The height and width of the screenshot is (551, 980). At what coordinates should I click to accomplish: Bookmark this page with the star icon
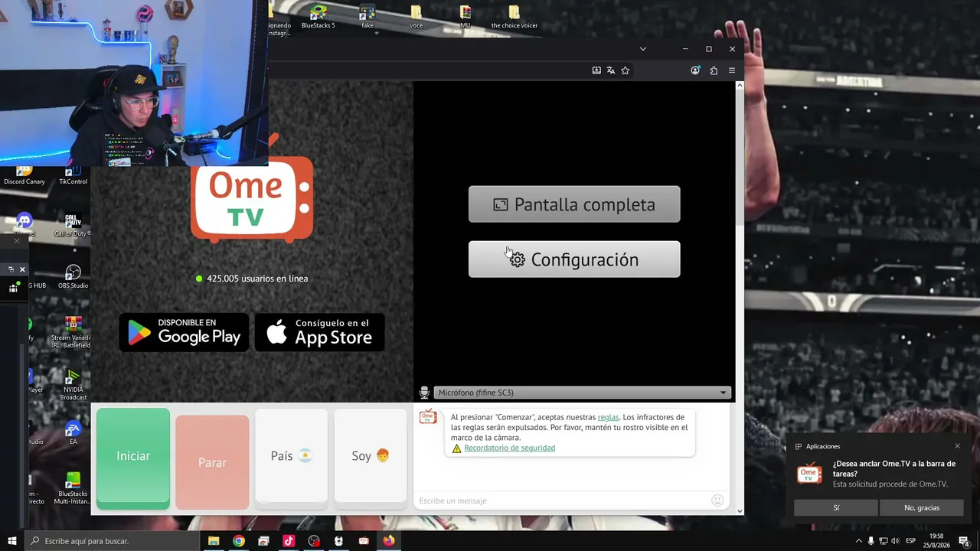coord(626,70)
